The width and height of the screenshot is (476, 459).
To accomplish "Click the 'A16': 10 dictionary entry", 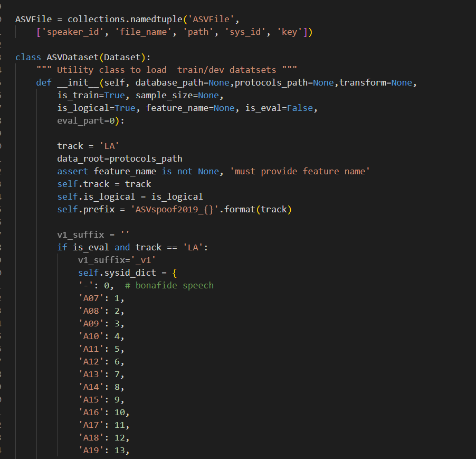I will (x=104, y=412).
